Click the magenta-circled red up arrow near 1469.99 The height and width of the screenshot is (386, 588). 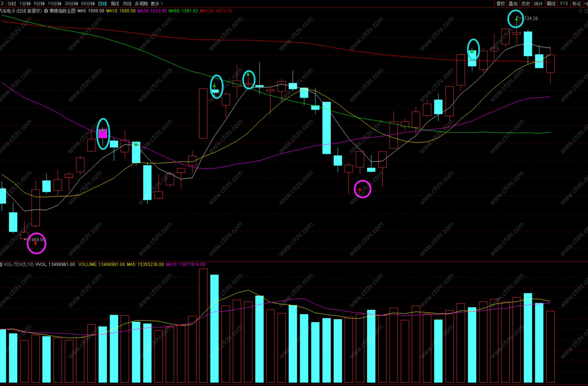coord(36,244)
